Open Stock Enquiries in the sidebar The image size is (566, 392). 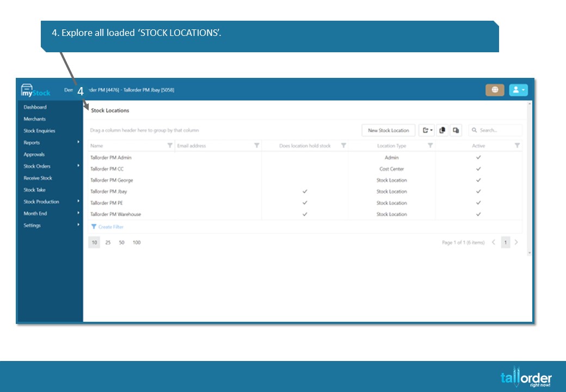tap(39, 131)
